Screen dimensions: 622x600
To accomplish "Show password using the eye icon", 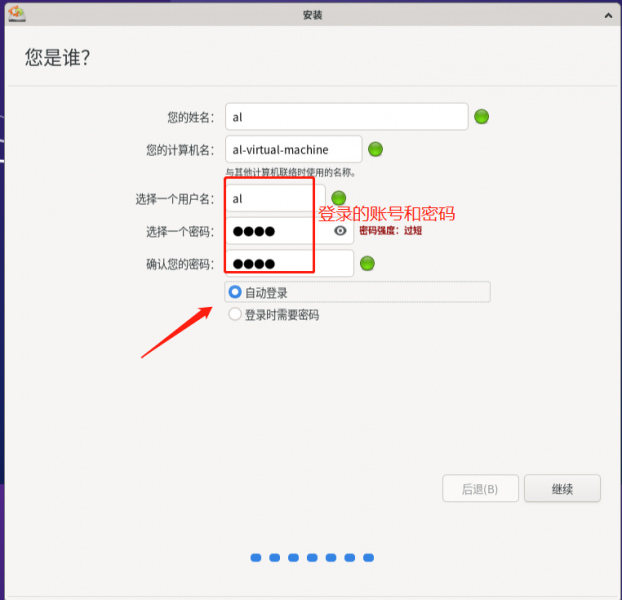I will pyautogui.click(x=341, y=231).
